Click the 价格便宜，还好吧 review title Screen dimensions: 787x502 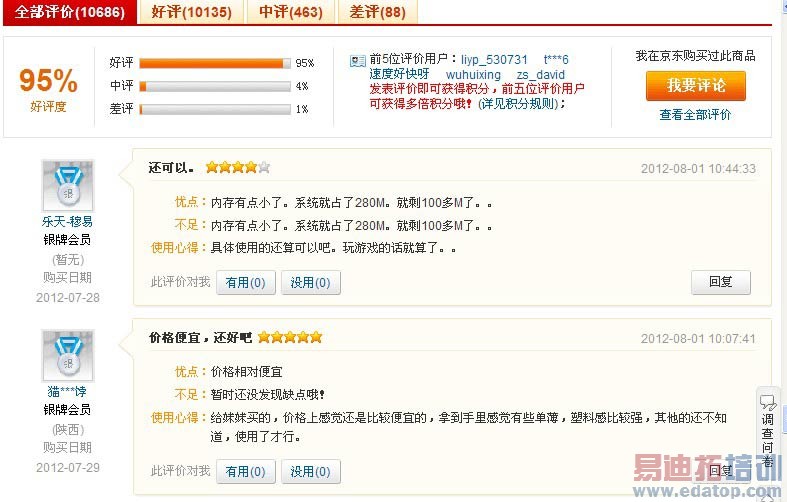[200, 338]
